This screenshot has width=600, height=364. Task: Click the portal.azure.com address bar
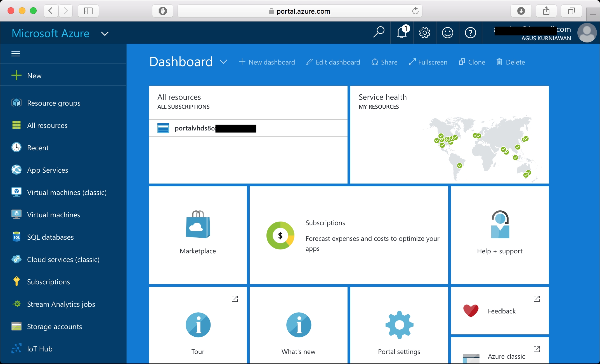[x=300, y=11]
